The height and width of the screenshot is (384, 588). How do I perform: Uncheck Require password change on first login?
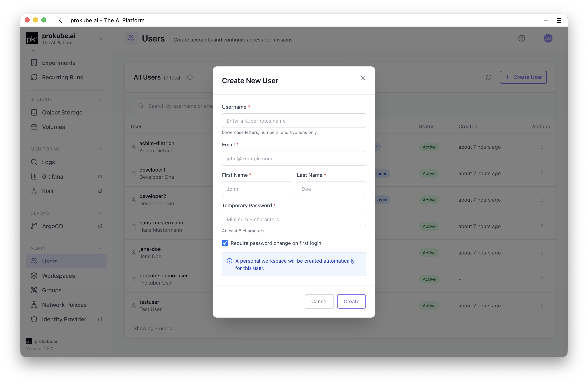coord(225,243)
